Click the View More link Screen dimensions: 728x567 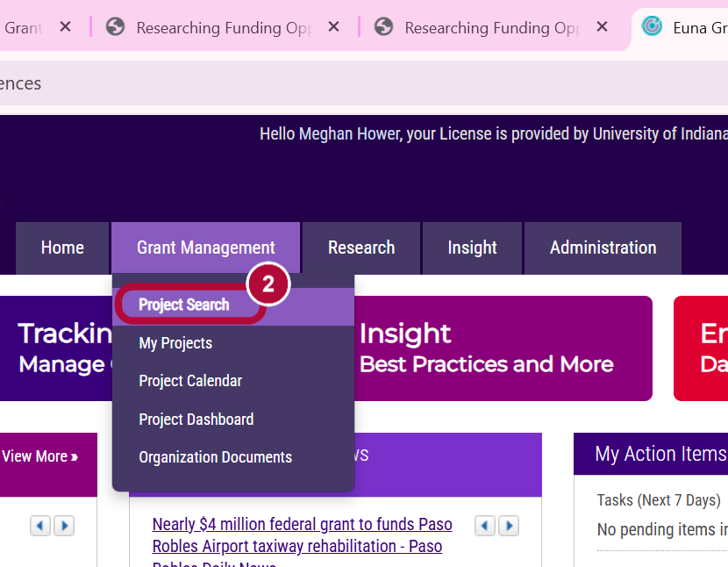[40, 456]
